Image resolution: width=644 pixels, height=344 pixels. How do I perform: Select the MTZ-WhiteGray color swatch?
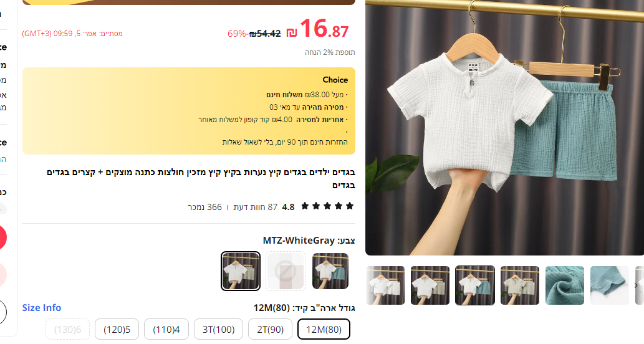click(x=241, y=271)
